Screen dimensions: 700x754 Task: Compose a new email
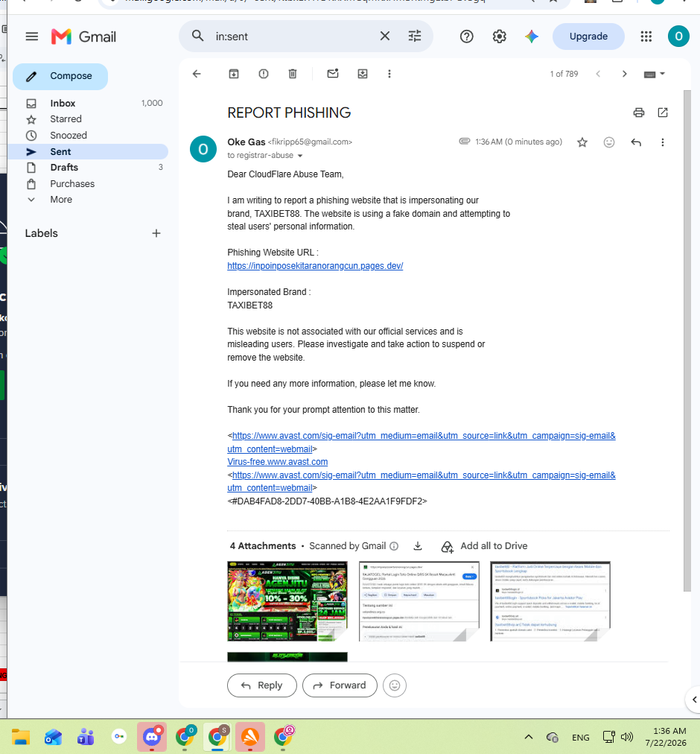pos(60,77)
